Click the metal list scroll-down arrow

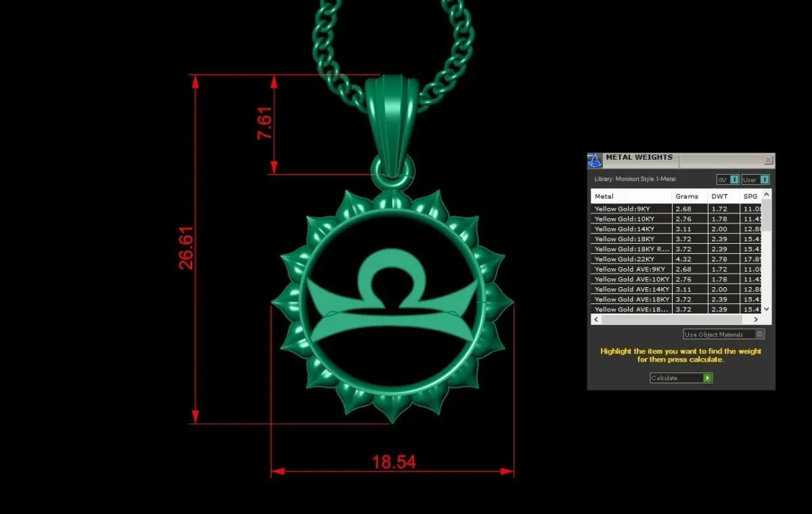767,309
